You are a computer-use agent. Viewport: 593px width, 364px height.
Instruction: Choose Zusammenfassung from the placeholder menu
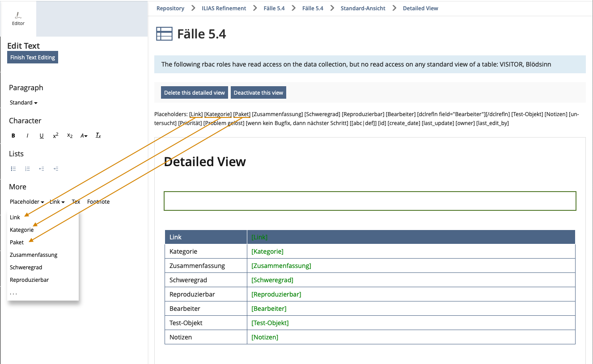34,255
